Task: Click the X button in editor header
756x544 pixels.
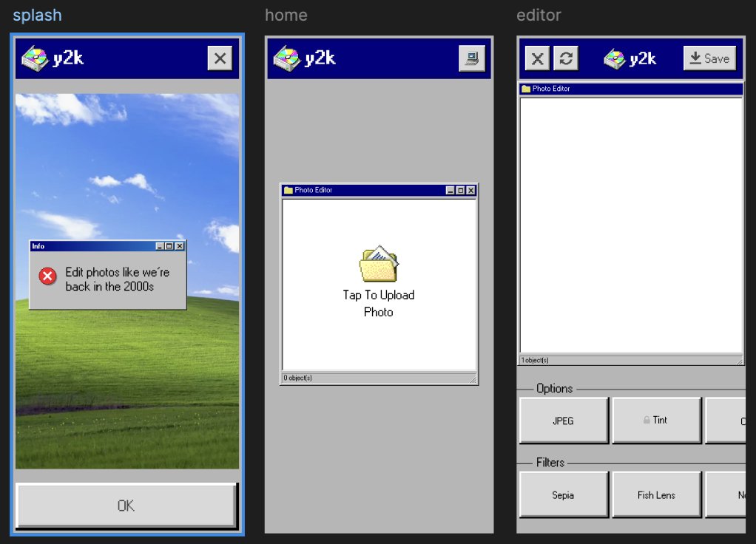Action: click(x=537, y=59)
